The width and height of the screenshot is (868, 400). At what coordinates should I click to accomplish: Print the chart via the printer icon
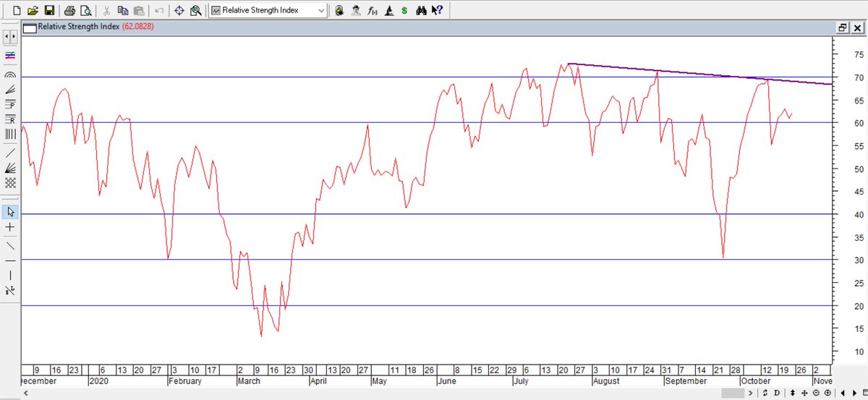point(69,11)
